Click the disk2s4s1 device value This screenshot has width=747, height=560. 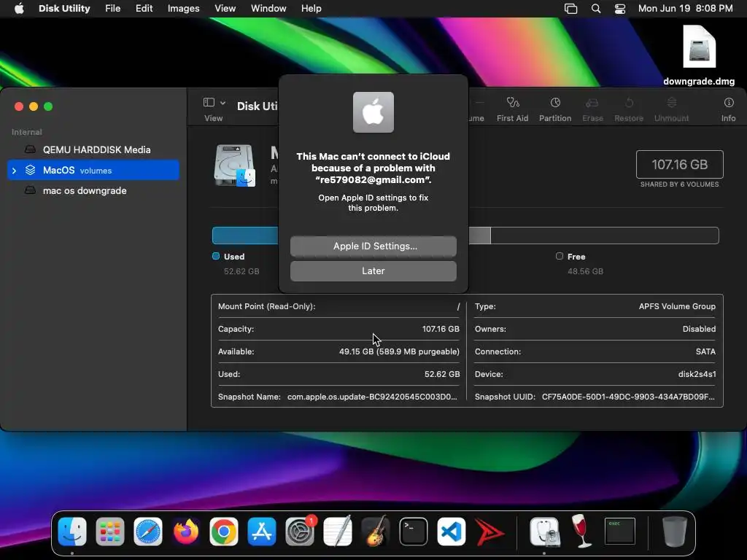(697, 374)
